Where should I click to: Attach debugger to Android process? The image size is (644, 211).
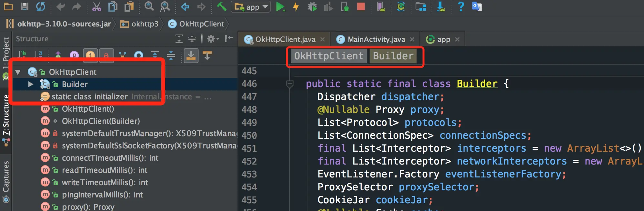[345, 6]
